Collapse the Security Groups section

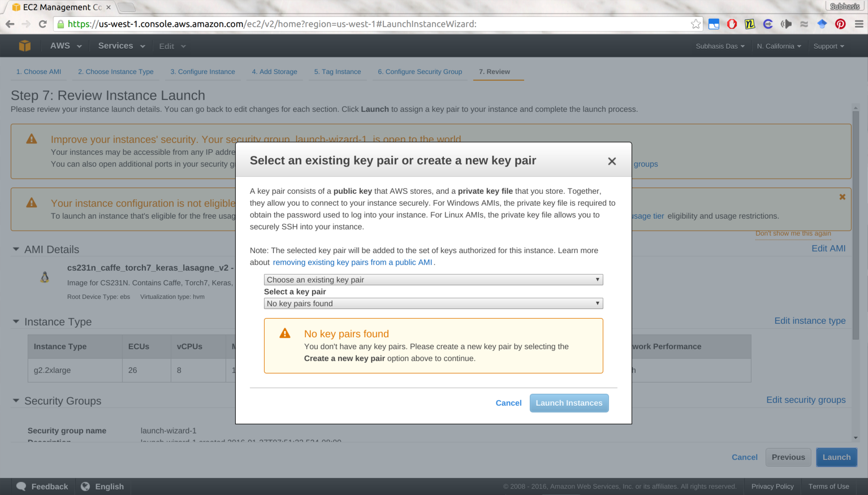point(16,401)
